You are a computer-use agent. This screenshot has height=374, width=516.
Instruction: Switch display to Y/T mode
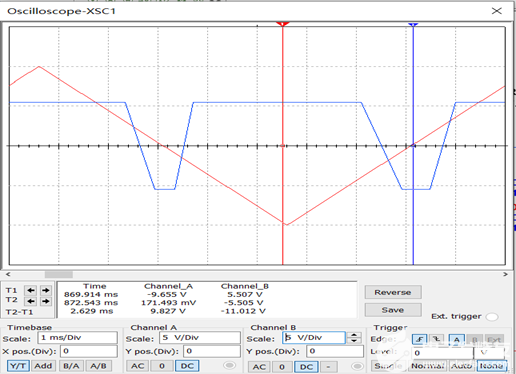(18, 366)
